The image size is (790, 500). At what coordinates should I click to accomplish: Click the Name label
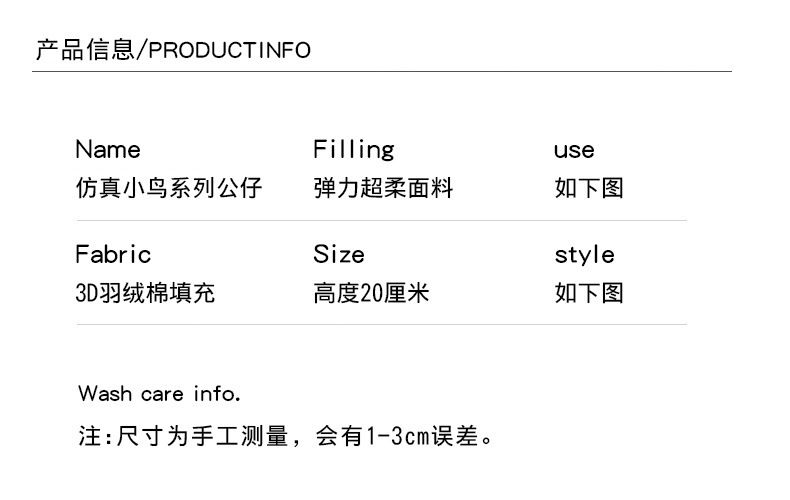[108, 150]
